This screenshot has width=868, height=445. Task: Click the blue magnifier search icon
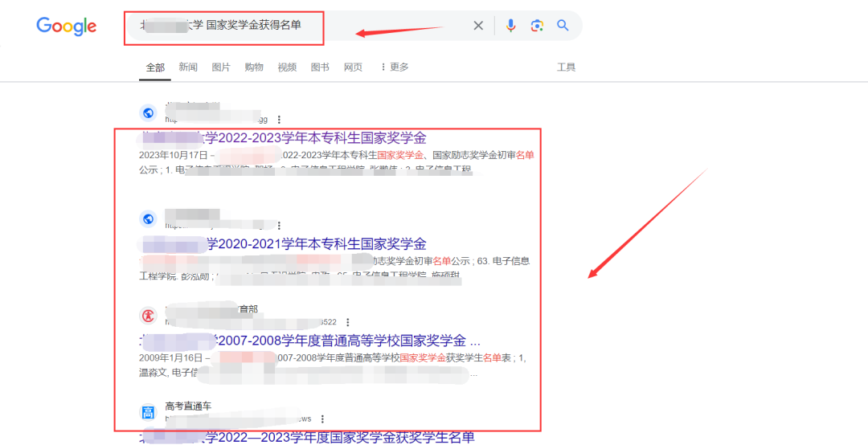coord(563,26)
